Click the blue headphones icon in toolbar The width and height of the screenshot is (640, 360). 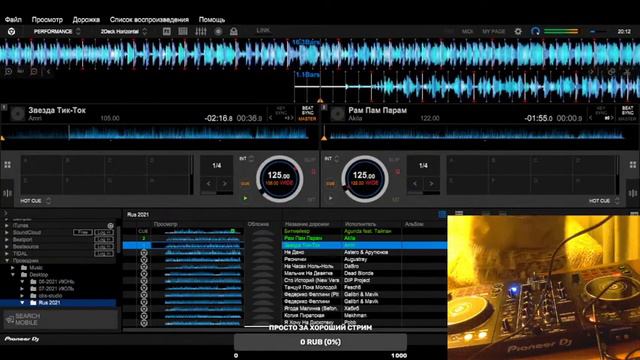(x=536, y=31)
